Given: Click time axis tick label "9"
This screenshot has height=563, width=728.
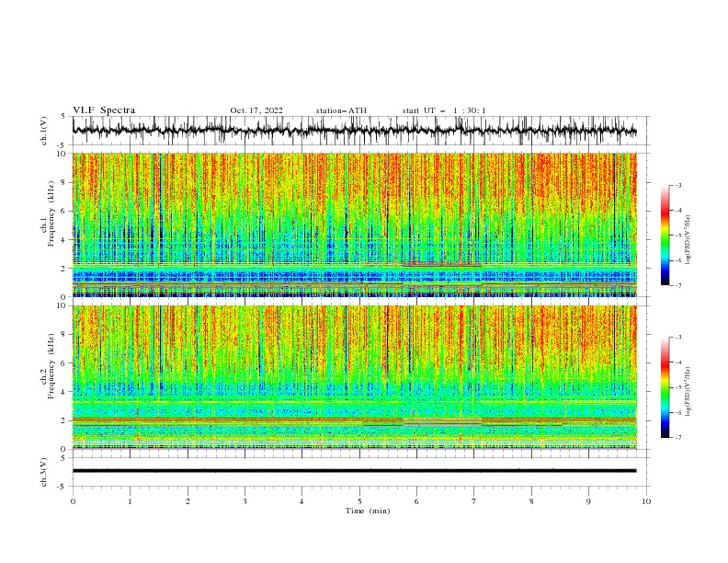Looking at the screenshot, I should point(588,501).
